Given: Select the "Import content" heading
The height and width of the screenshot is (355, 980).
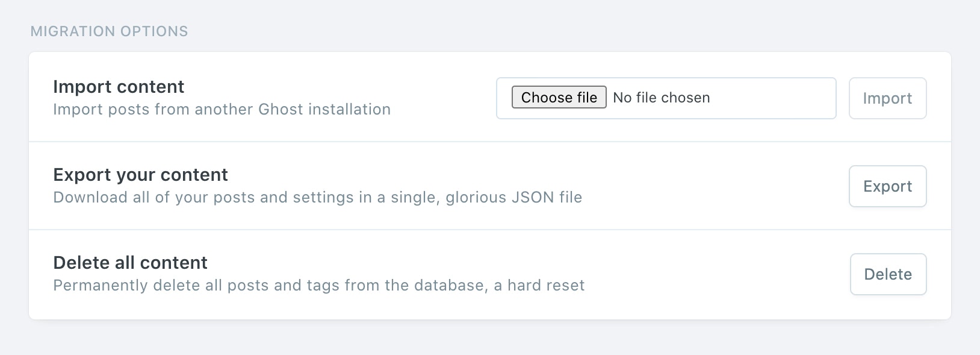Looking at the screenshot, I should click(119, 87).
